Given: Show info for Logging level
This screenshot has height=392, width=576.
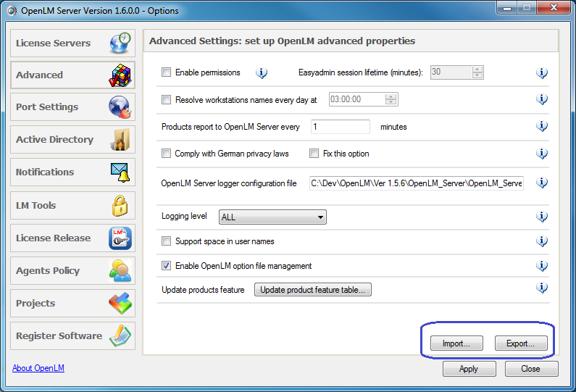Looking at the screenshot, I should tap(542, 217).
